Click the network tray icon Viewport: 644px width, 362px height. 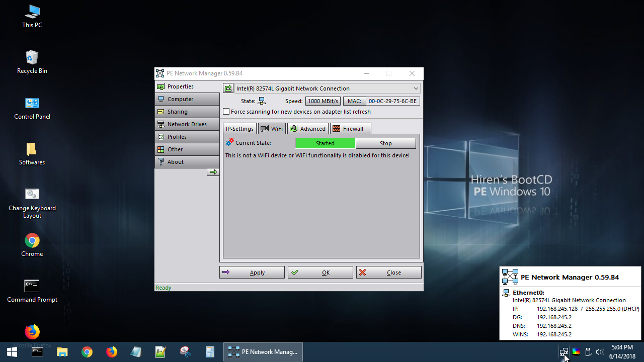click(564, 352)
